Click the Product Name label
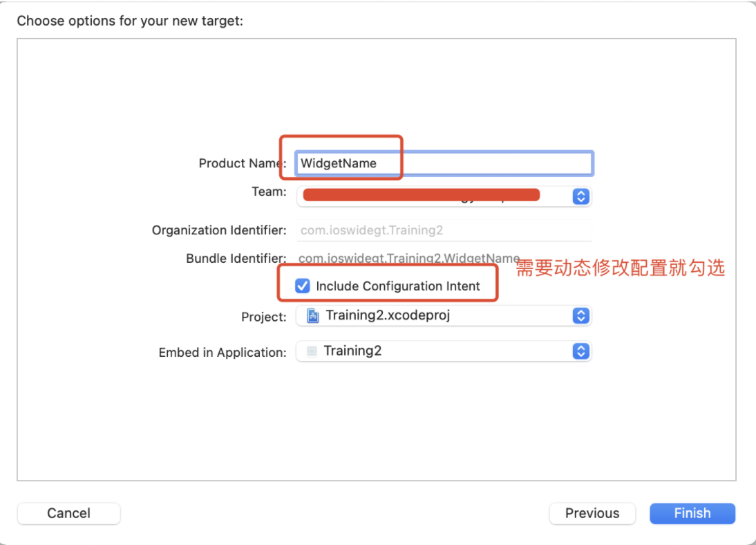The width and height of the screenshot is (756, 545). [x=243, y=163]
